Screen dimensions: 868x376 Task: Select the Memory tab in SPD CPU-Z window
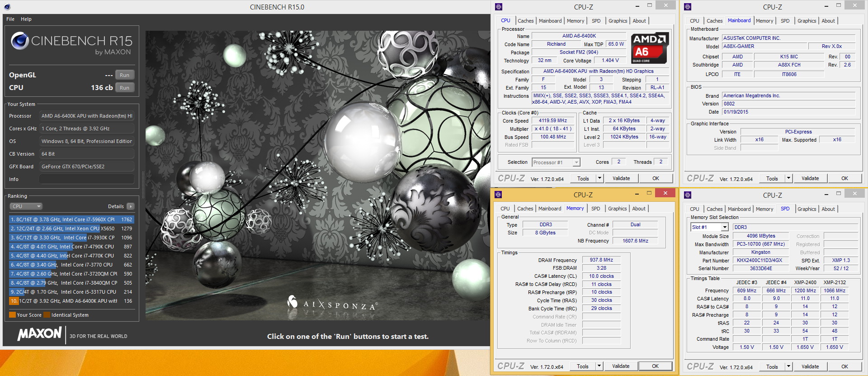tap(764, 209)
